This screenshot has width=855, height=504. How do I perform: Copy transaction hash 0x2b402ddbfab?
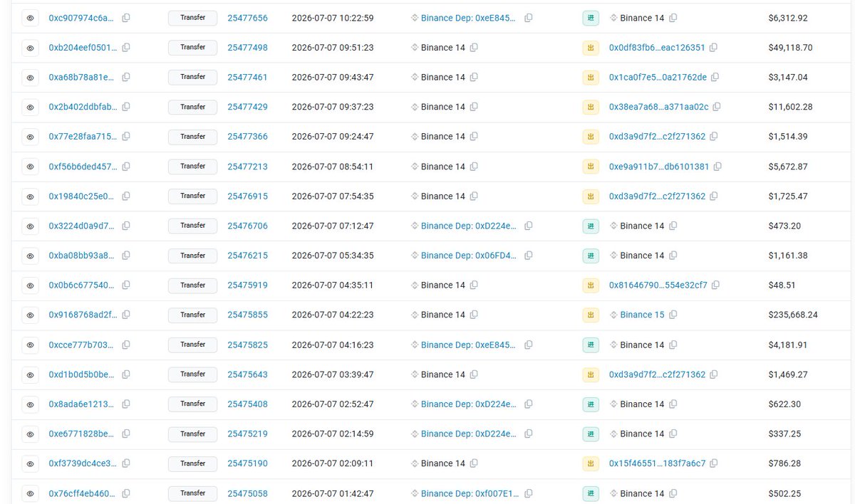(126, 107)
